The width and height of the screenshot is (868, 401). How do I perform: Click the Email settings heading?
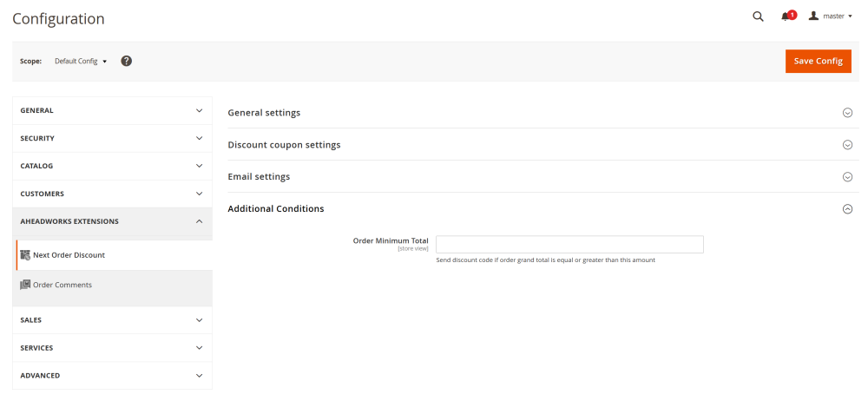point(259,177)
